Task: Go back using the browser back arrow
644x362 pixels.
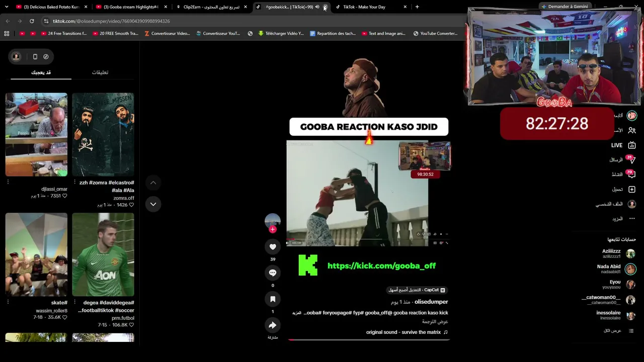Action: pos(8,21)
